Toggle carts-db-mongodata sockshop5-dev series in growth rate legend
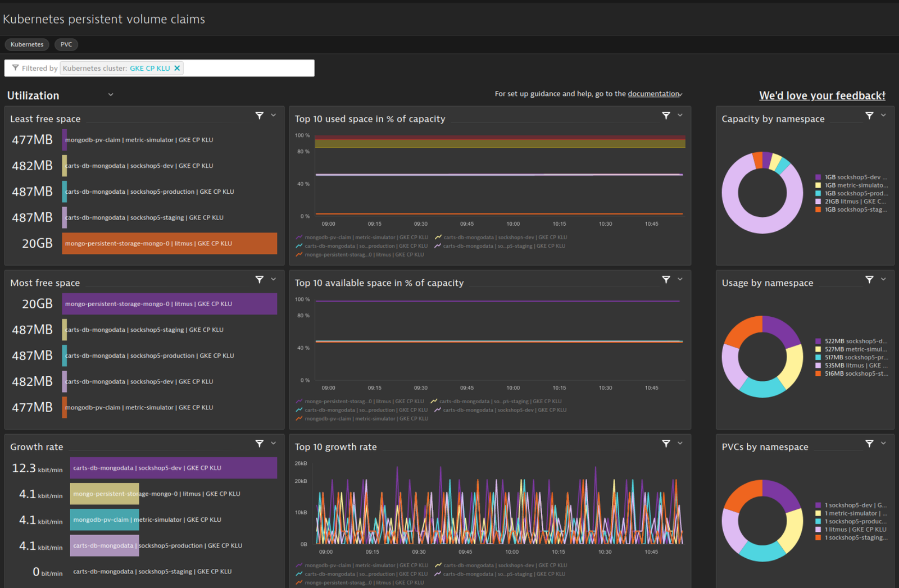The image size is (899, 588). click(x=501, y=565)
